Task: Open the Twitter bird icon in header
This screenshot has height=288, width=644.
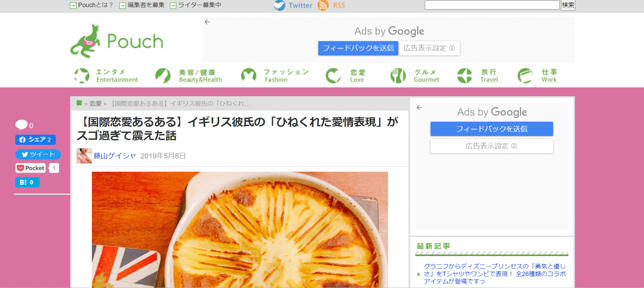Action: click(x=279, y=5)
